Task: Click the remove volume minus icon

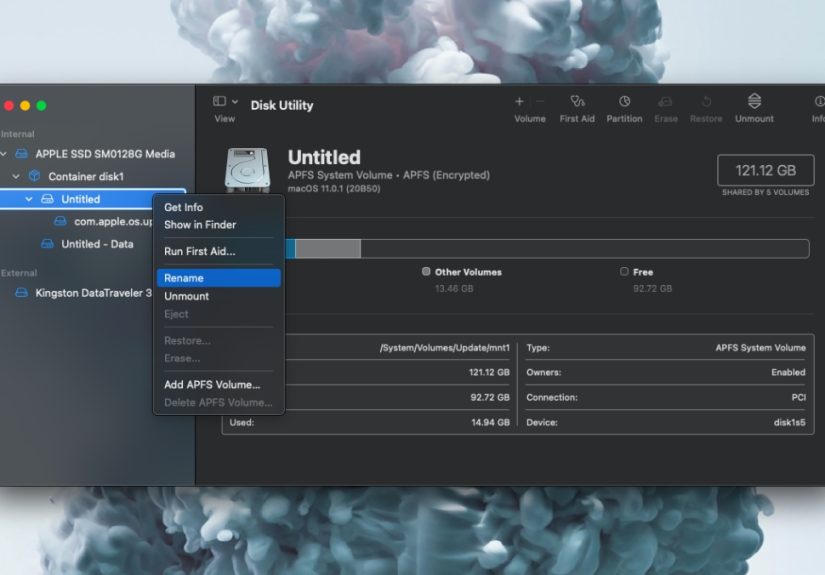Action: coord(540,102)
